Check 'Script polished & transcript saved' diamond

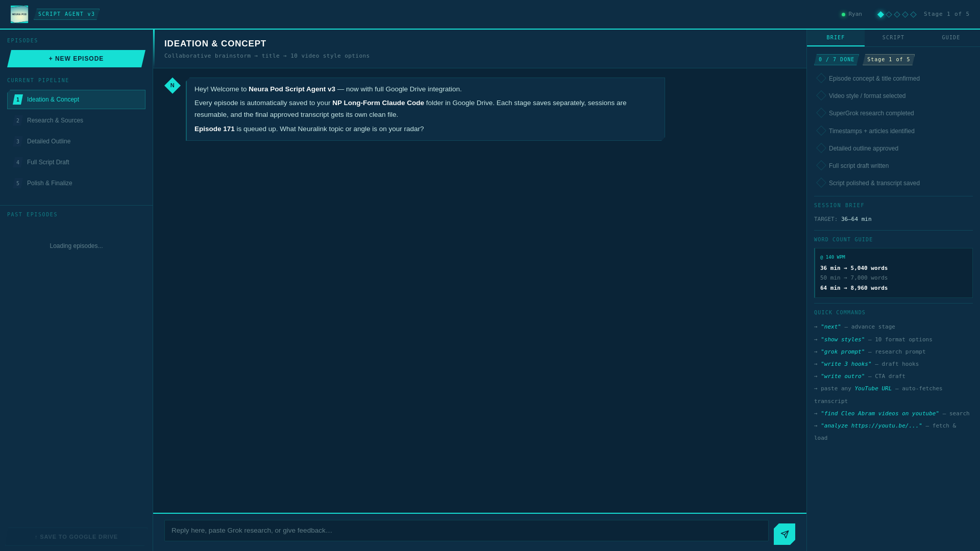click(821, 183)
